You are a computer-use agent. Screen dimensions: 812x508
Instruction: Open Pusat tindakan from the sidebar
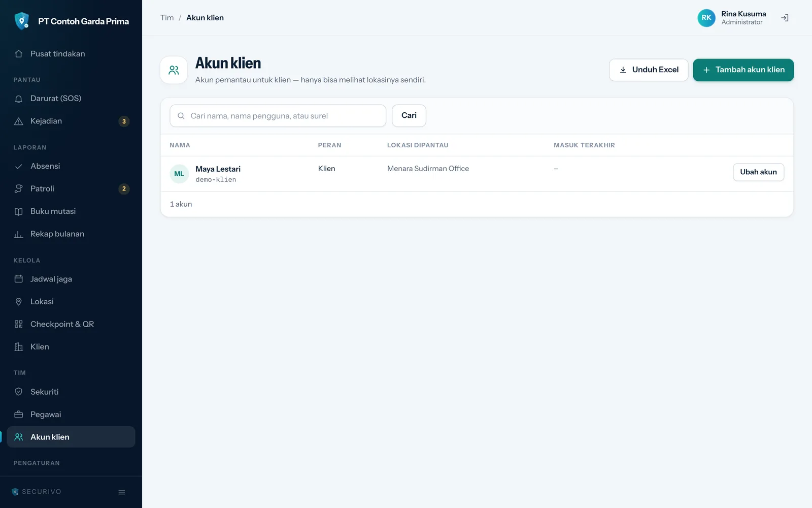click(x=71, y=54)
